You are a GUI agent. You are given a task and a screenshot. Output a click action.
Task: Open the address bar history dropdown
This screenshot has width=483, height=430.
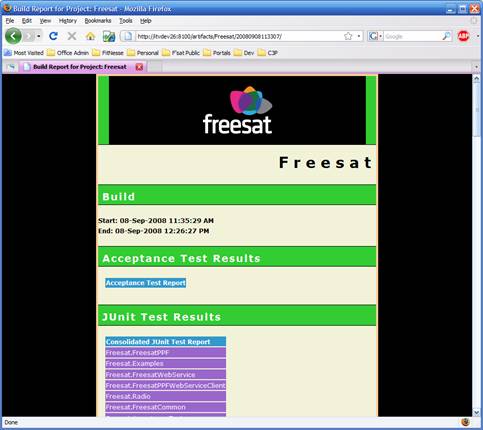[x=359, y=36]
